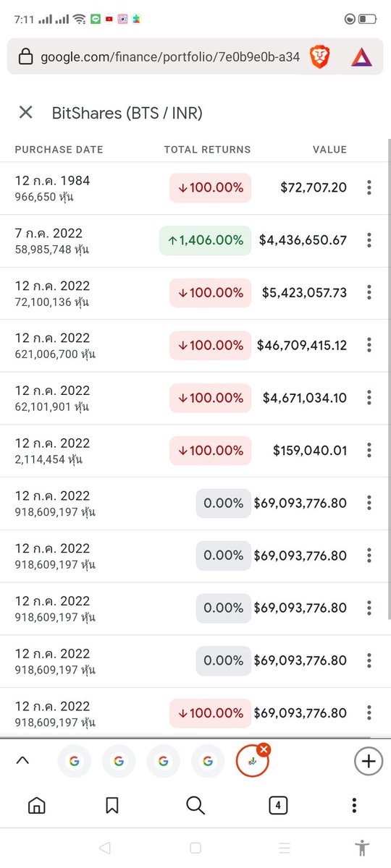391x868 pixels.
Task: Open three-dot menu for $4,436,650.67 row
Action: tap(369, 240)
